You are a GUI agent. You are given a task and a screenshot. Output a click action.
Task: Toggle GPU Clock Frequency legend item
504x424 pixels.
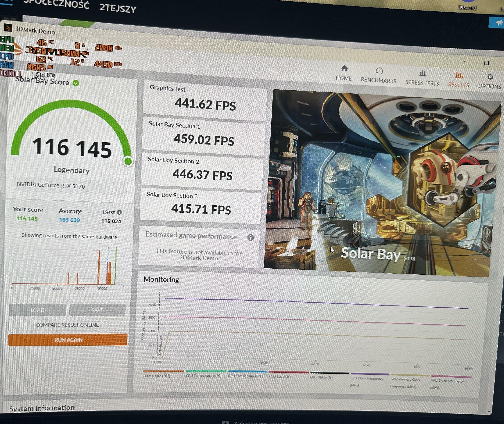tap(447, 381)
